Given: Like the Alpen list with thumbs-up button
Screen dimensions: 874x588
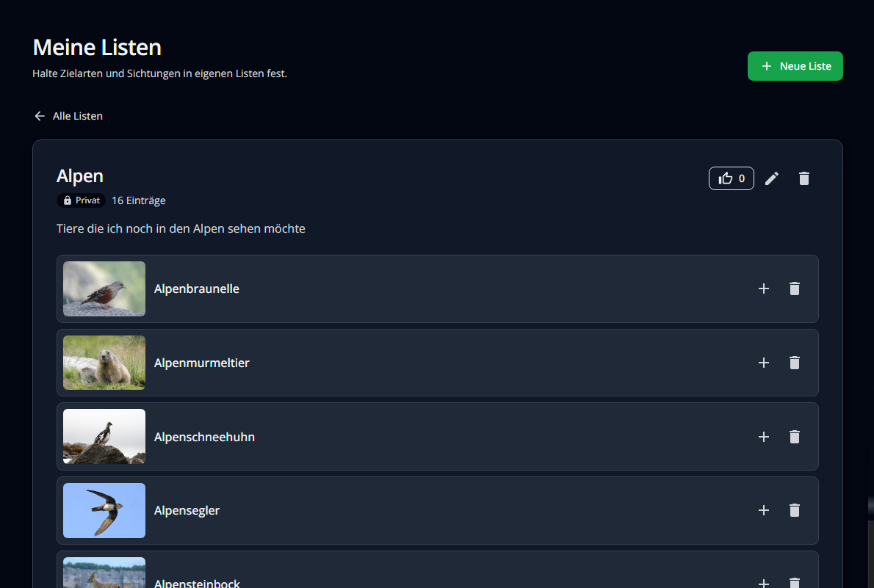Looking at the screenshot, I should (732, 178).
